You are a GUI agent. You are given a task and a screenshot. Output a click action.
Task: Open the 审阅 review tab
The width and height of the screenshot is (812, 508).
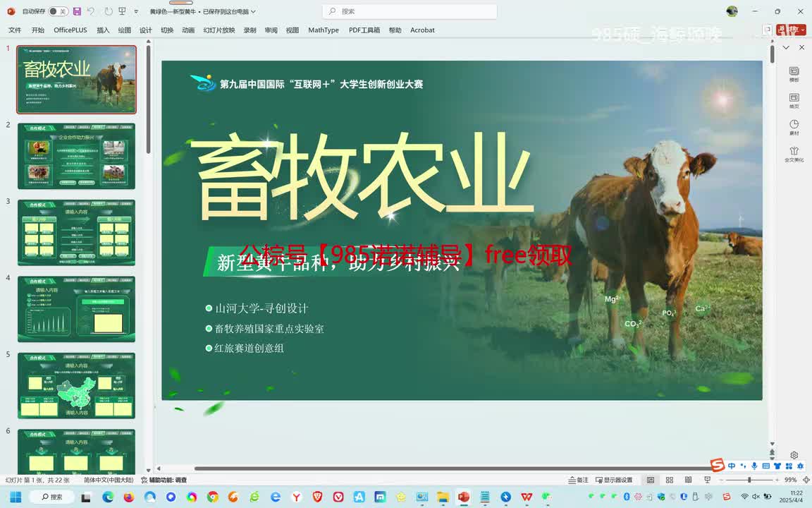click(x=271, y=30)
